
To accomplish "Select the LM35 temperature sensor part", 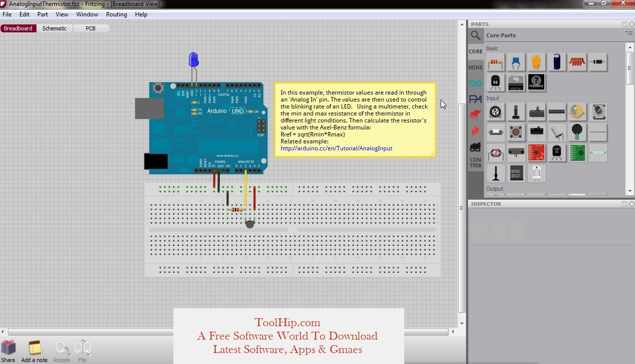I will coord(557,153).
